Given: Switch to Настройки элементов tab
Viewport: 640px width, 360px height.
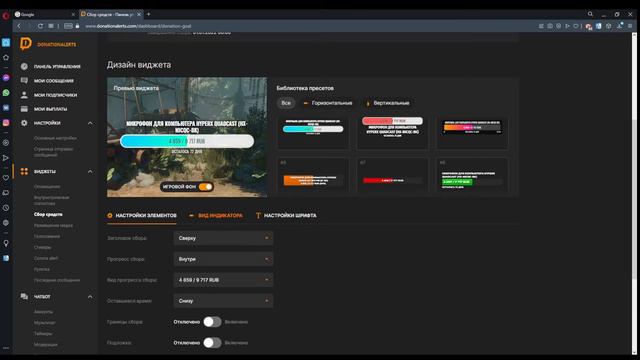Looking at the screenshot, I should [142, 216].
